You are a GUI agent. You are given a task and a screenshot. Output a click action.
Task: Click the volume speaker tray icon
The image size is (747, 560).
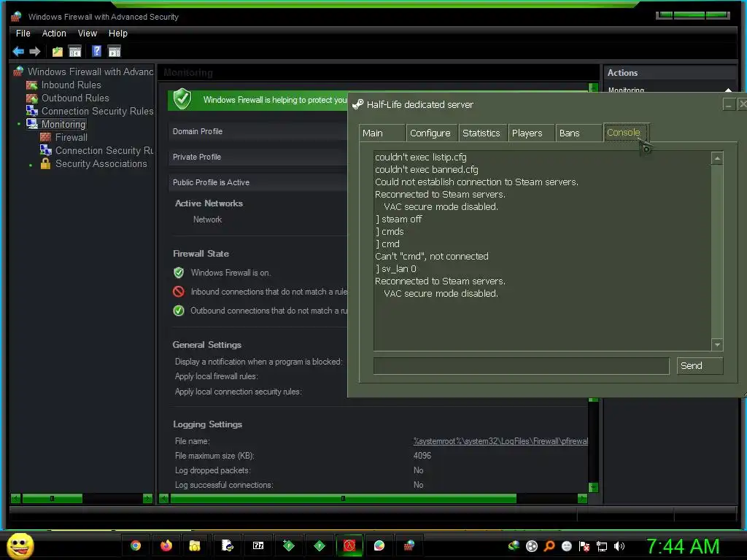[x=619, y=547]
